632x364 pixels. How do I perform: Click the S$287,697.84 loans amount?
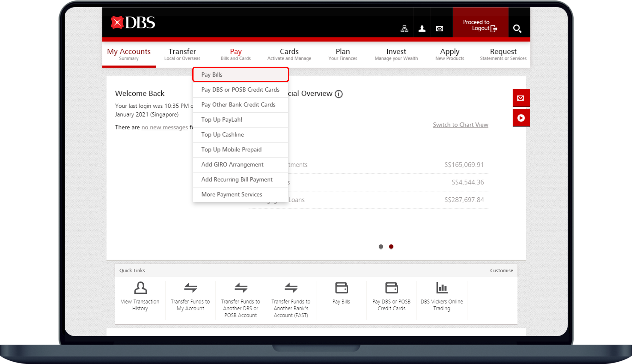pyautogui.click(x=464, y=200)
